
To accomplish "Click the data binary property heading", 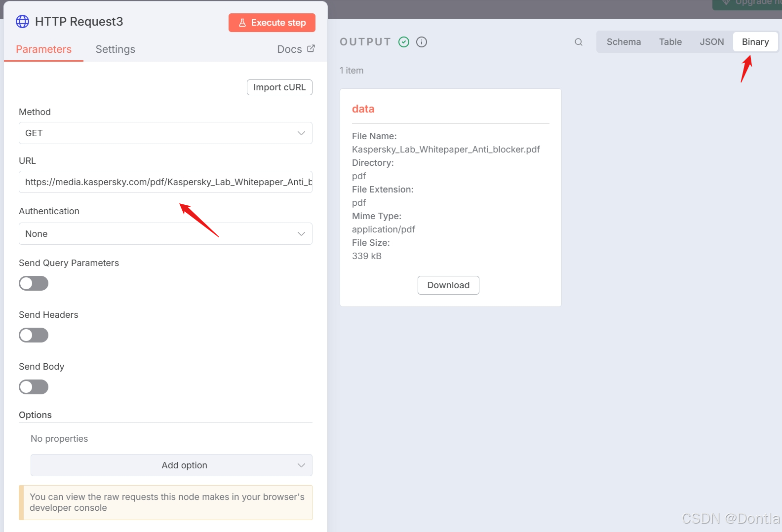I will [x=363, y=109].
